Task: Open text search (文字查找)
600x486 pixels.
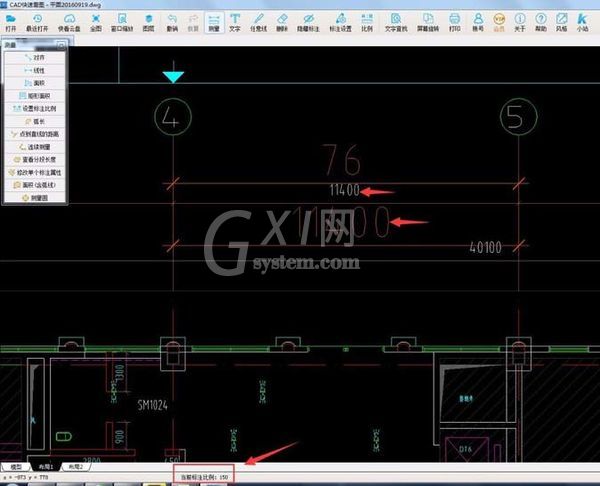Action: [396, 23]
